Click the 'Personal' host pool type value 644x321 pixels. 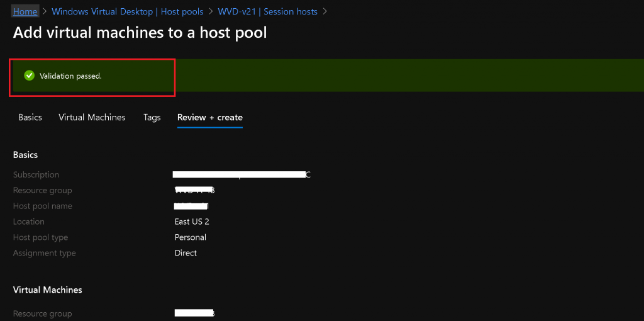(191, 237)
